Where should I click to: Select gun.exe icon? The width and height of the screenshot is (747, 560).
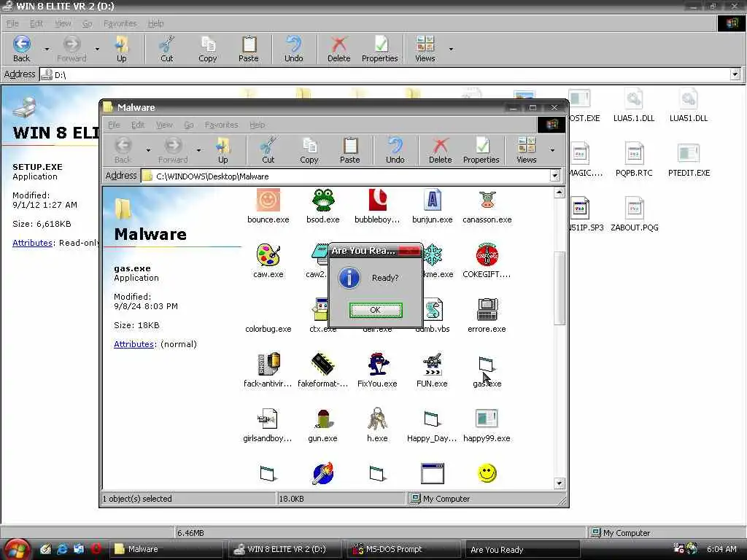(323, 419)
